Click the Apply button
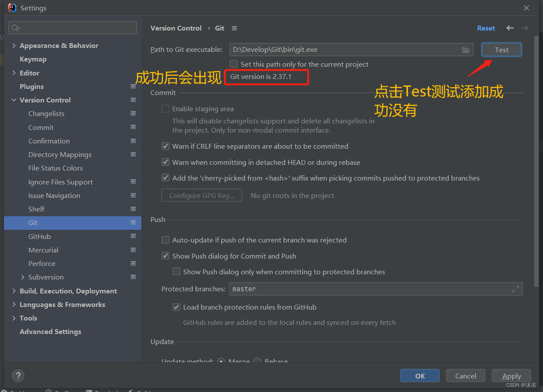The image size is (543, 392). point(512,376)
